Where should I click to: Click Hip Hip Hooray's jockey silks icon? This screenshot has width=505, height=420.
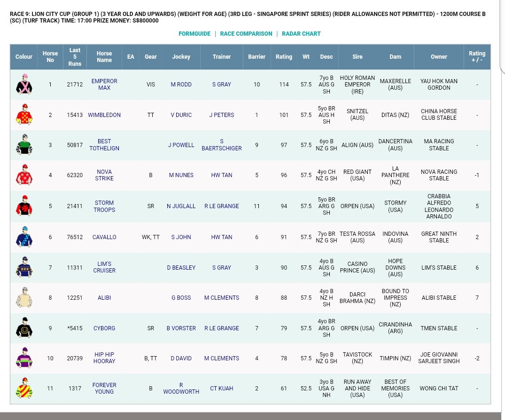coord(24,358)
